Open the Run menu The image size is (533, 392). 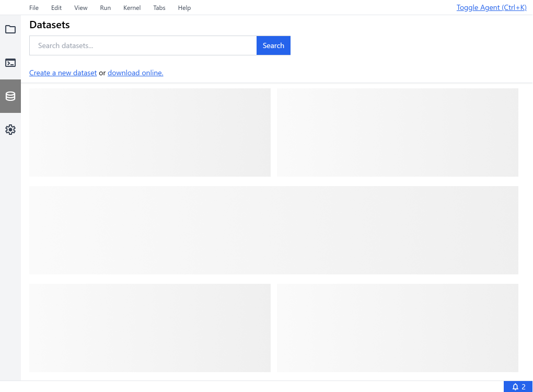(106, 8)
